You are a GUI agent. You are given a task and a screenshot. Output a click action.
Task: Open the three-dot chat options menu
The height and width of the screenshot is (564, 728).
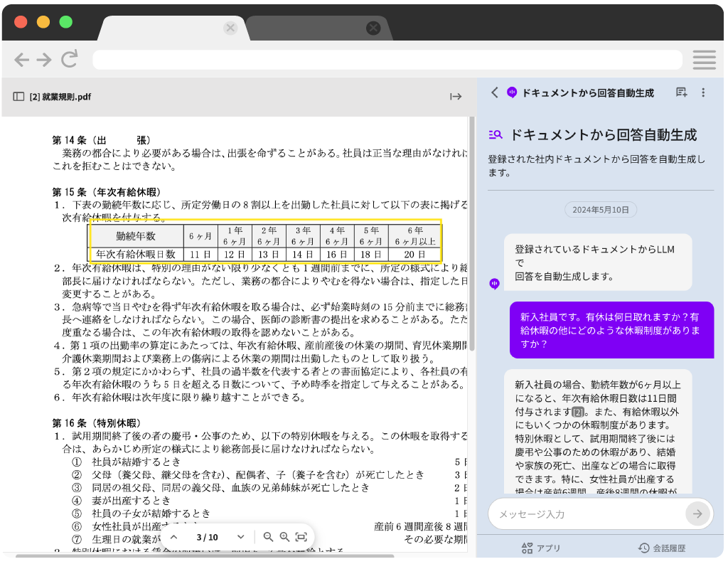pyautogui.click(x=703, y=93)
